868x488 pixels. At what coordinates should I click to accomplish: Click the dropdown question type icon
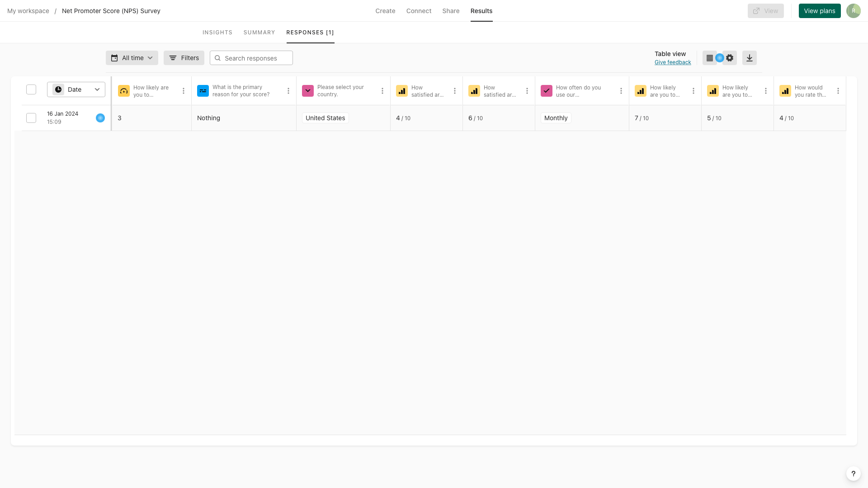coord(307,90)
